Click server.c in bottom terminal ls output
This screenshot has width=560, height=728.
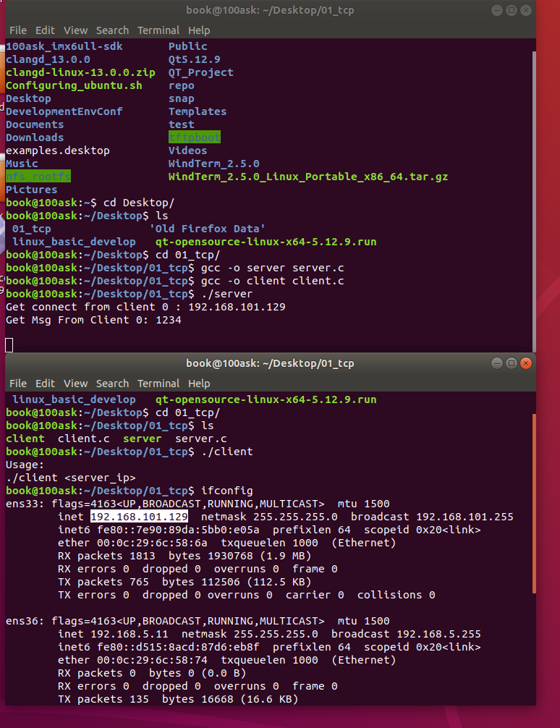(201, 439)
